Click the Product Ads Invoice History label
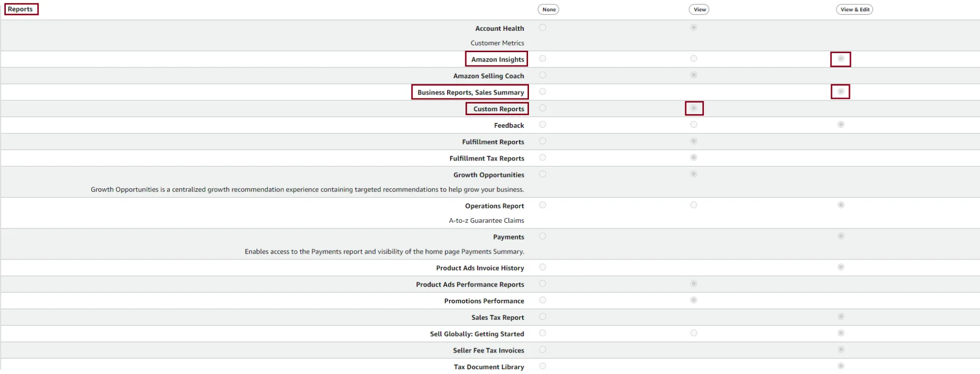Viewport: 980px width, 374px height. (480, 268)
